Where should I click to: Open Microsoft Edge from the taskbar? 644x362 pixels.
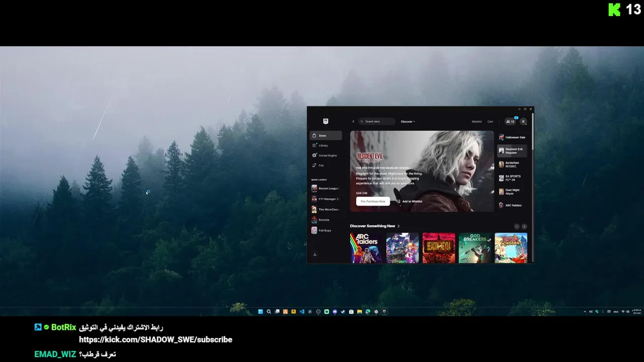click(368, 312)
